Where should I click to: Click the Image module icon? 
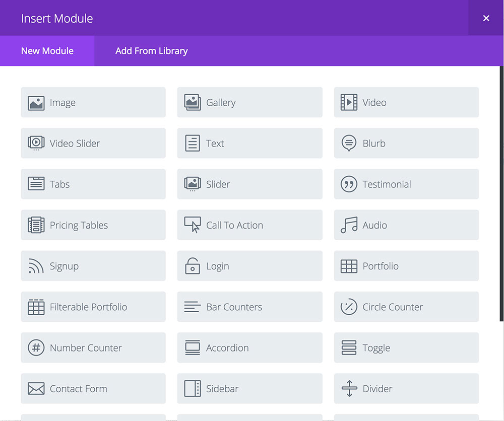[36, 103]
